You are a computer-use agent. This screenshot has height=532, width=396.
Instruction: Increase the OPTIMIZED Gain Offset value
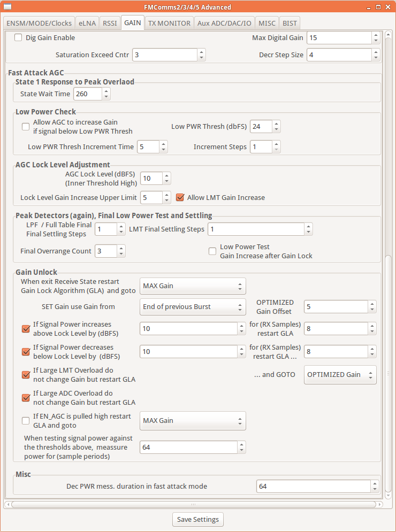click(372, 304)
